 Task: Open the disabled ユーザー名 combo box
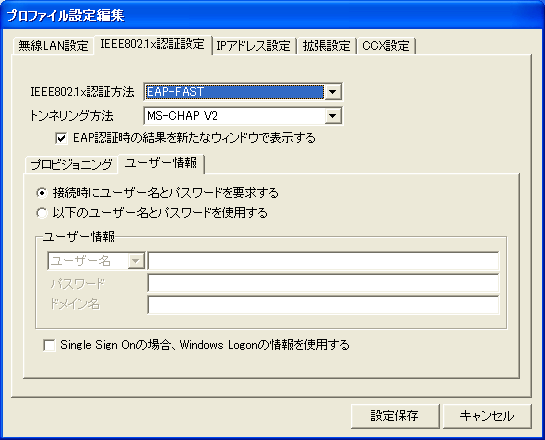tap(96, 261)
